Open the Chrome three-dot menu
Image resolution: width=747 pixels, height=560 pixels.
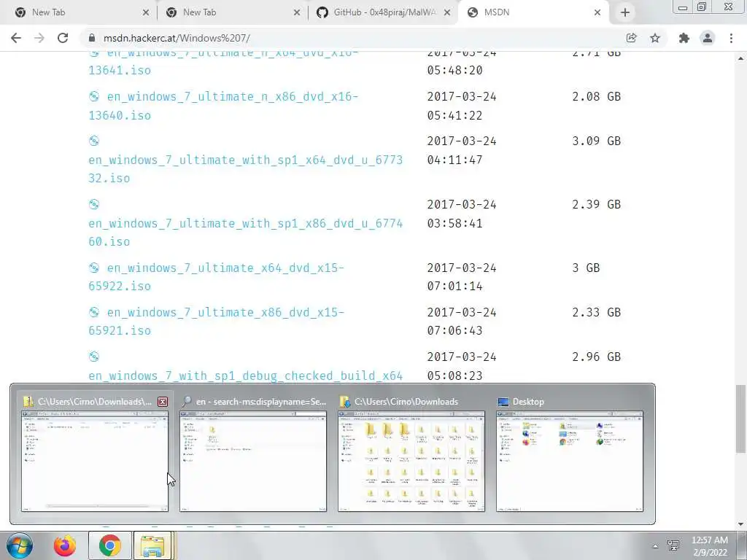[x=731, y=38]
